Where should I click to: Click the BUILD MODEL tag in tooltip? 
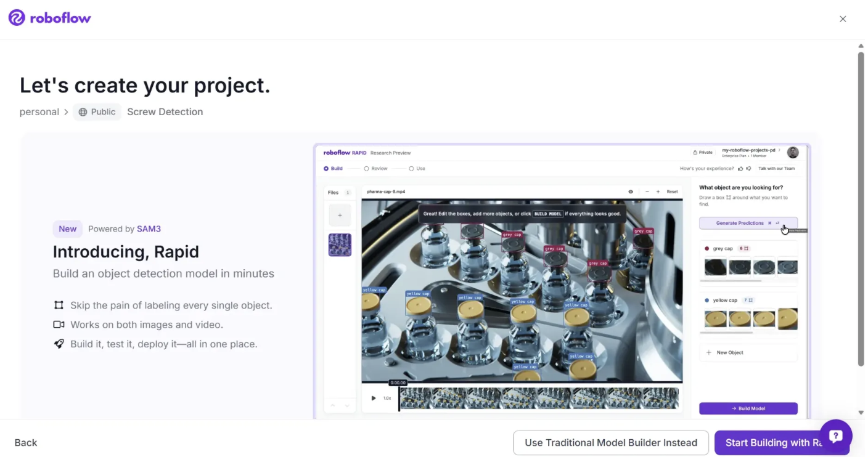pos(547,214)
